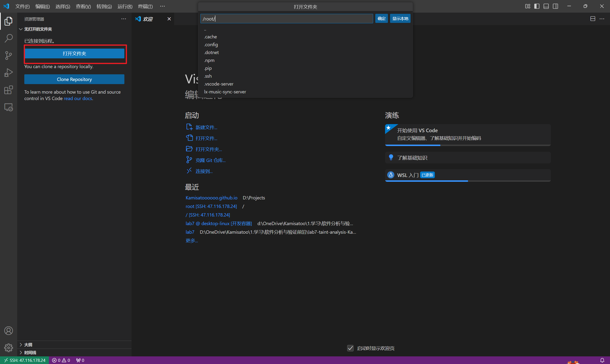
Task: Open notifications bell in status bar
Action: pyautogui.click(x=602, y=360)
